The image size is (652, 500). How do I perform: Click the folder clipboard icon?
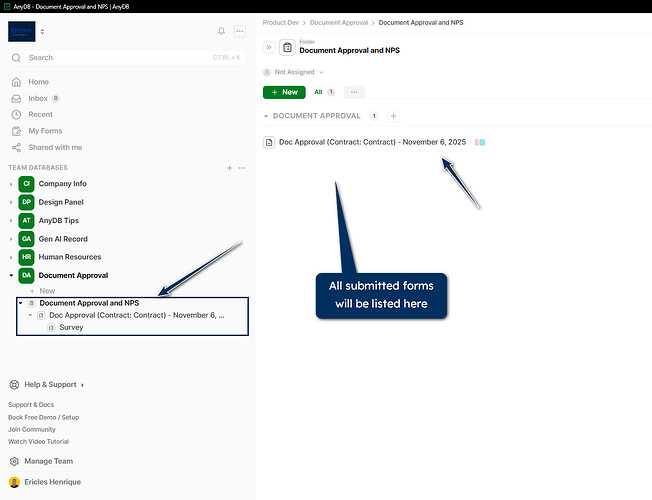pos(287,47)
